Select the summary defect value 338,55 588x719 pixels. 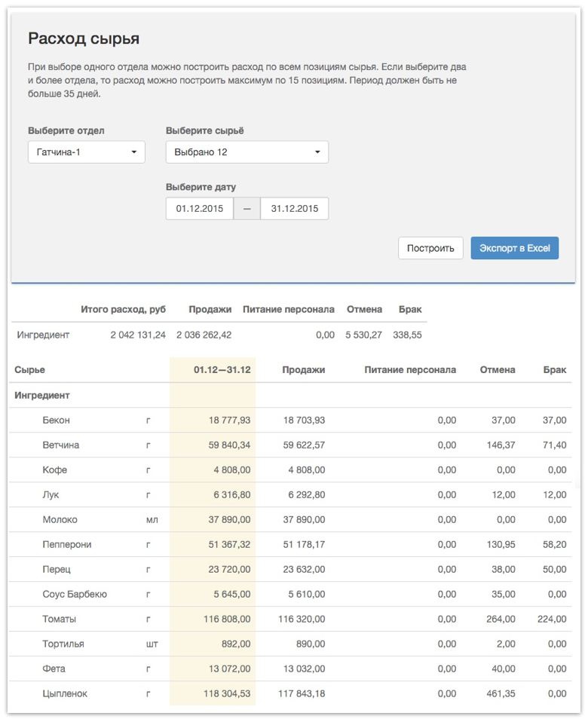coord(407,335)
